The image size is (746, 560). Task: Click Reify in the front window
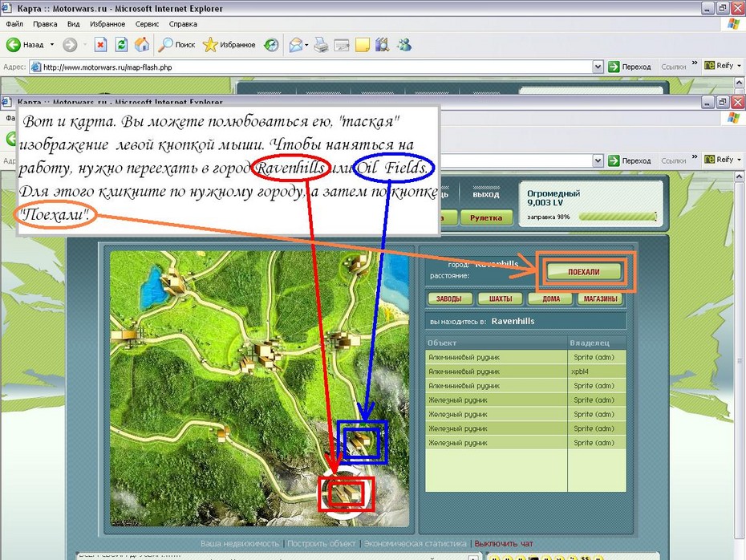click(x=719, y=160)
